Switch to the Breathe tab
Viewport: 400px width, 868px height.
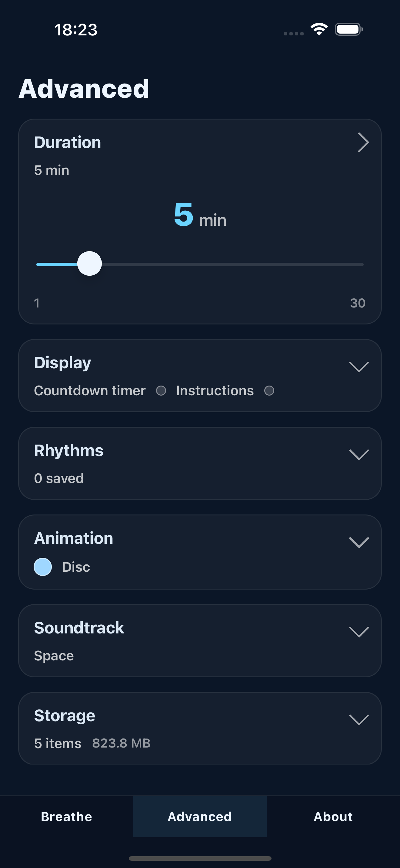click(x=66, y=817)
